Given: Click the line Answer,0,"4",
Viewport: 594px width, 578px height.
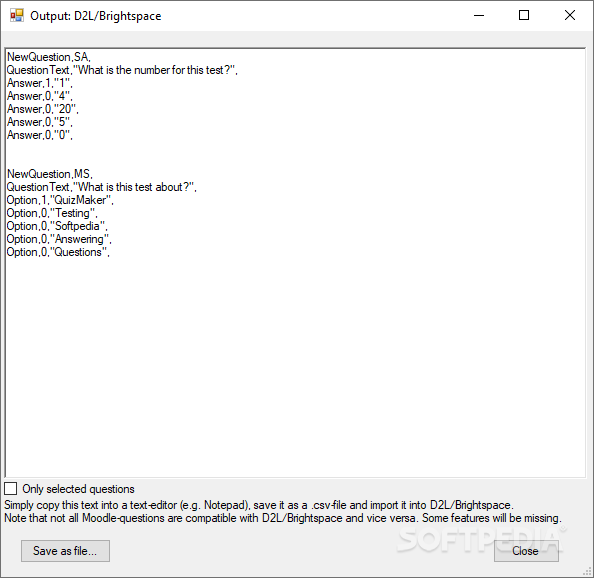Looking at the screenshot, I should 40,96.
